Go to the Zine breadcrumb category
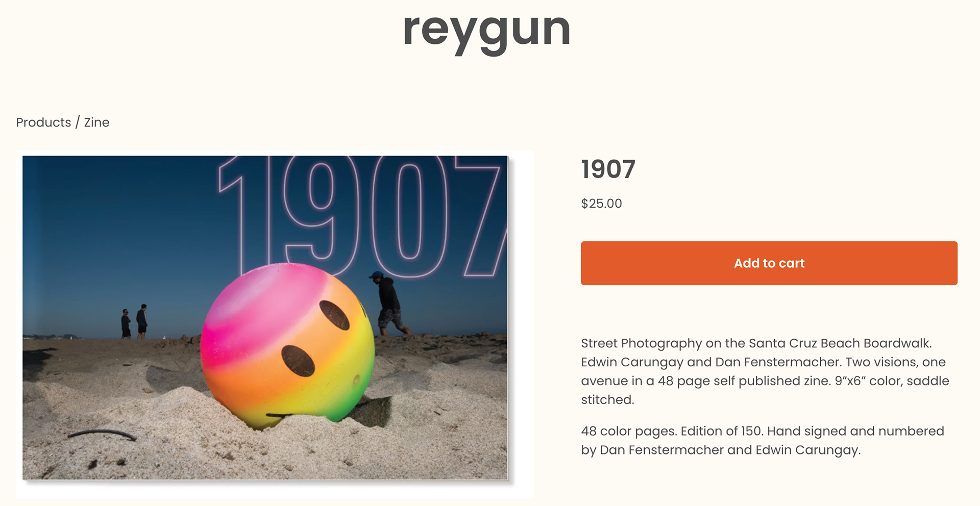980x506 pixels. 96,122
